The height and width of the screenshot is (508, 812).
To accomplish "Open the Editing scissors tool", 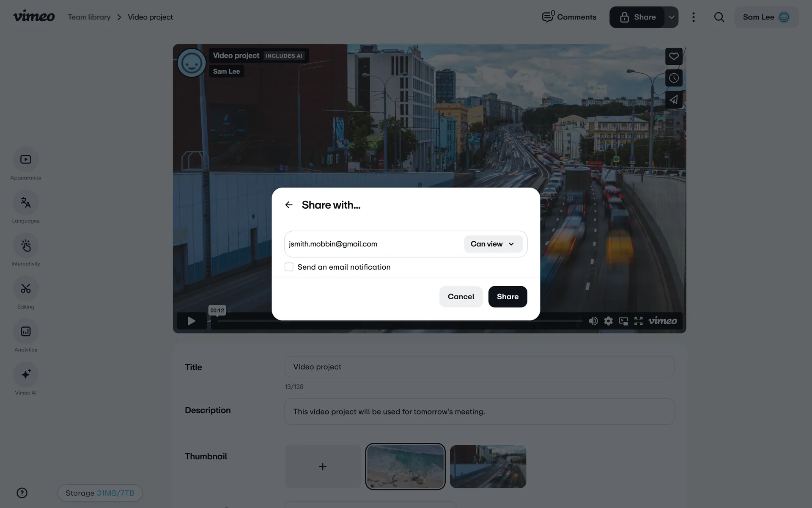I will click(26, 289).
